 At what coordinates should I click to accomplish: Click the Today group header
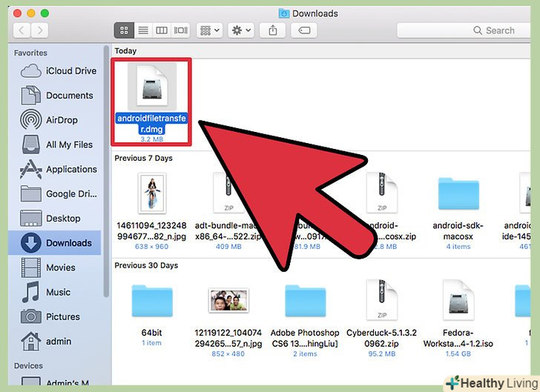pyautogui.click(x=125, y=51)
